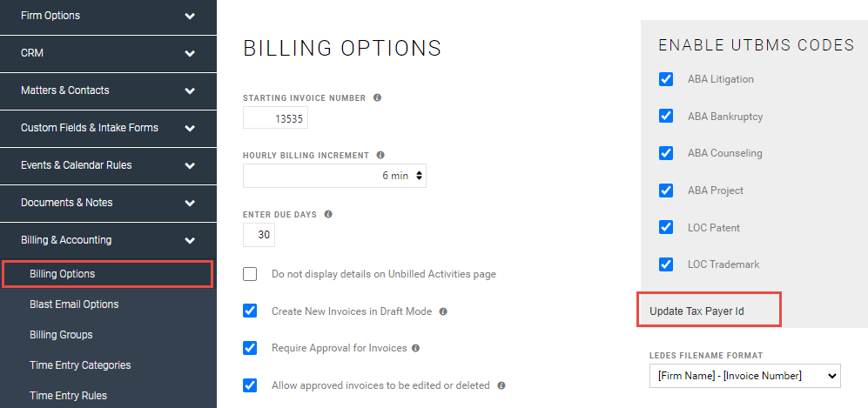This screenshot has width=868, height=408.
Task: Go to Billing Groups page
Action: click(61, 335)
